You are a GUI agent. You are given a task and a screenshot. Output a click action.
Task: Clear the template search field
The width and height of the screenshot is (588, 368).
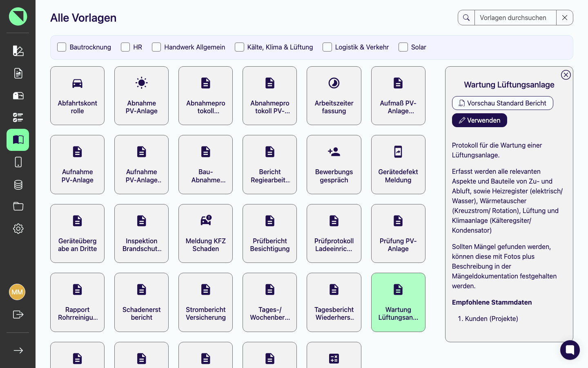coord(565,18)
